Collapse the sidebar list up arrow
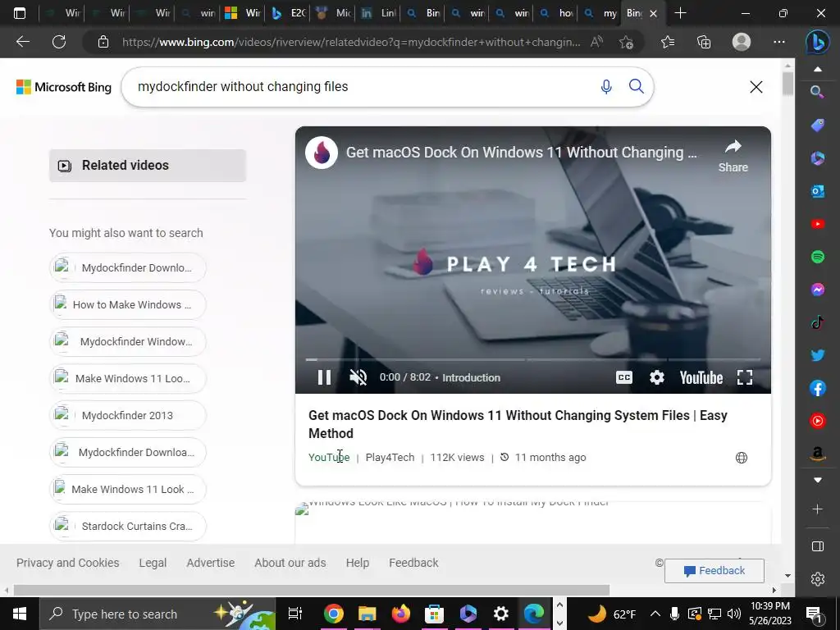The height and width of the screenshot is (630, 840). (x=818, y=69)
